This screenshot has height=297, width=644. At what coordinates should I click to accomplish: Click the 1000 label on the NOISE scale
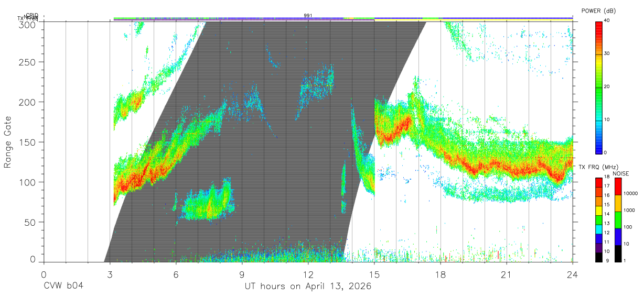(x=629, y=211)
